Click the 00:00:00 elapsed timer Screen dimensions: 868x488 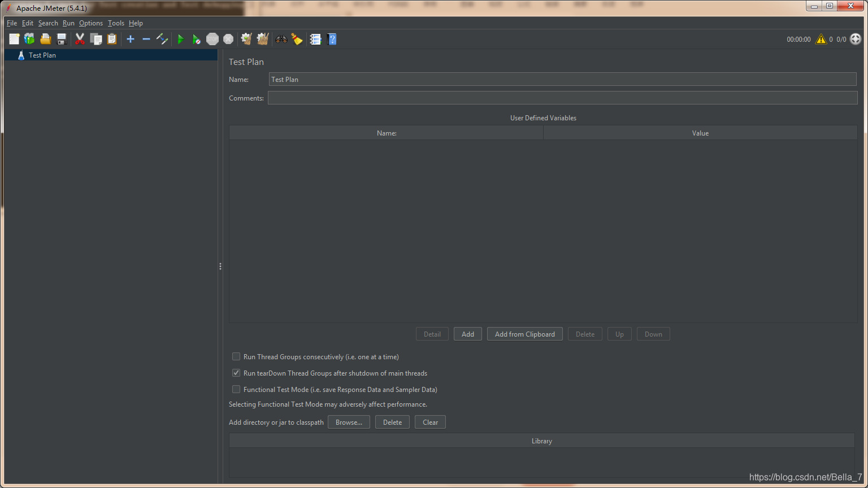pos(798,39)
